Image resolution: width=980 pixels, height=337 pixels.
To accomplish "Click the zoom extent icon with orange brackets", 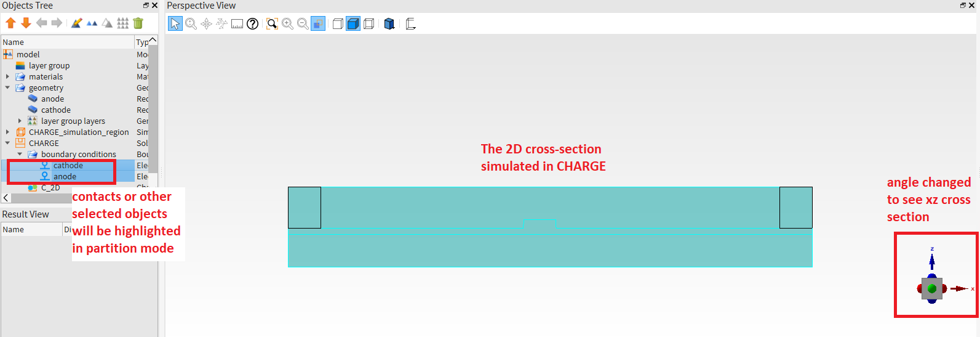I will [x=272, y=23].
